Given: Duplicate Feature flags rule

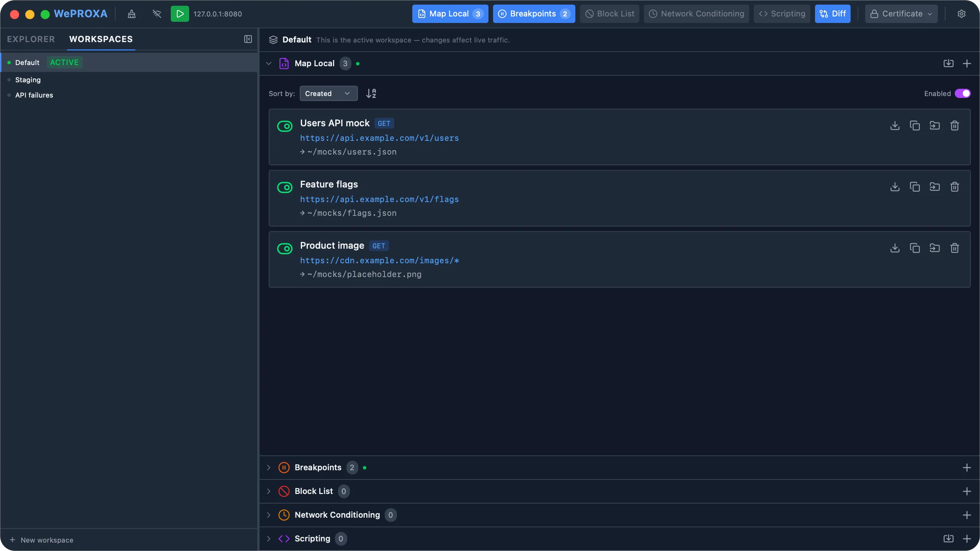Looking at the screenshot, I should click(x=915, y=187).
